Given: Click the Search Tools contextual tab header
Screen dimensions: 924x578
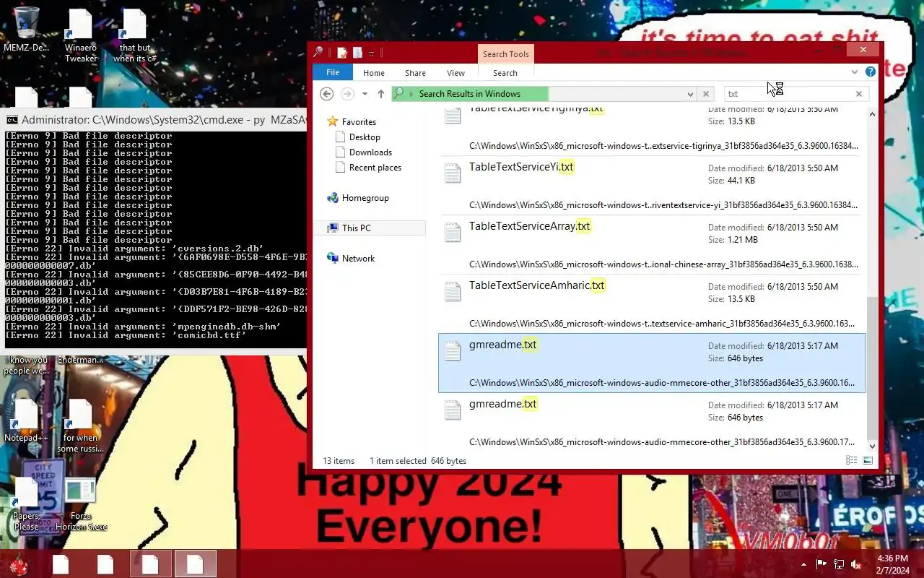Looking at the screenshot, I should click(x=505, y=54).
